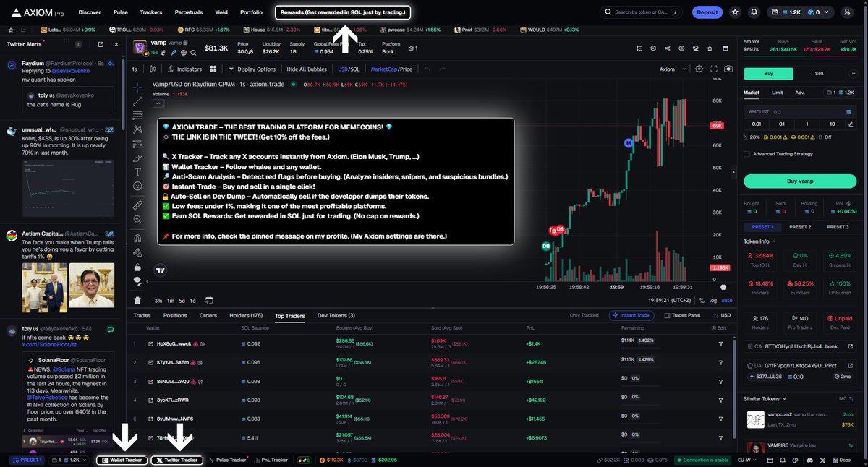Open chart layout templates grid icon

(213, 69)
